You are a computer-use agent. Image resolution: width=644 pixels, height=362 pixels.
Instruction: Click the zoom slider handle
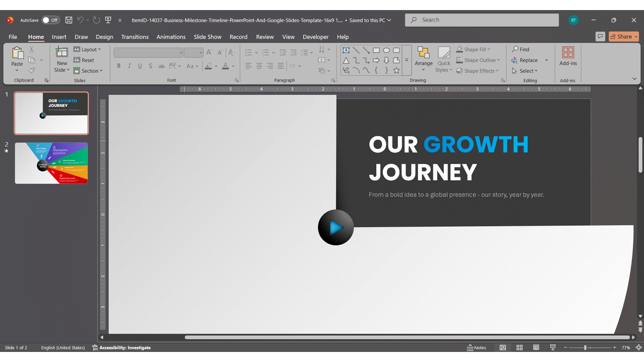click(x=585, y=347)
